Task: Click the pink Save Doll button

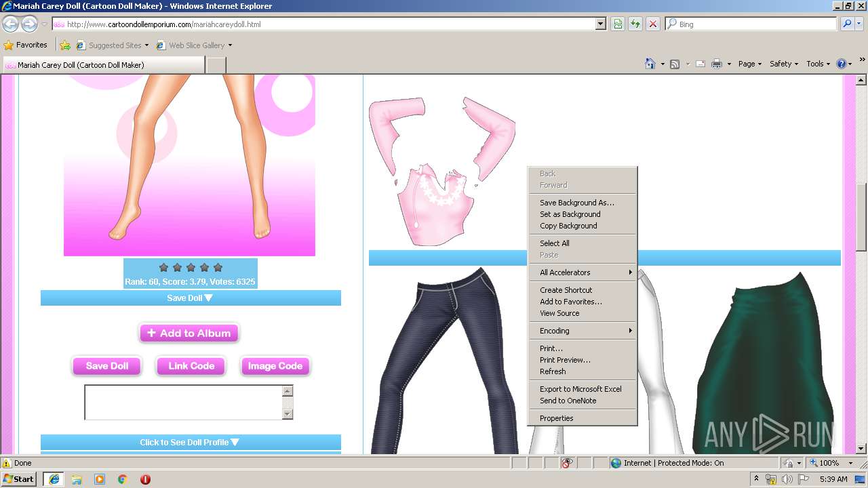Action: (107, 366)
